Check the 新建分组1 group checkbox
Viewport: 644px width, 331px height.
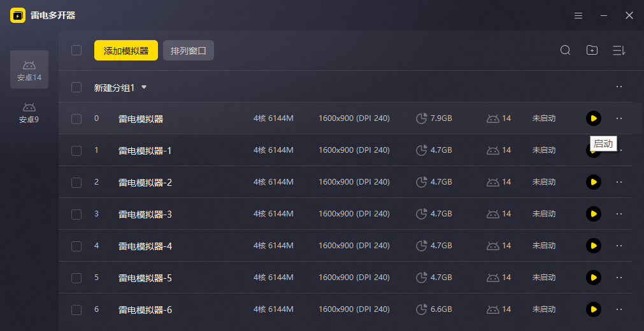point(76,87)
